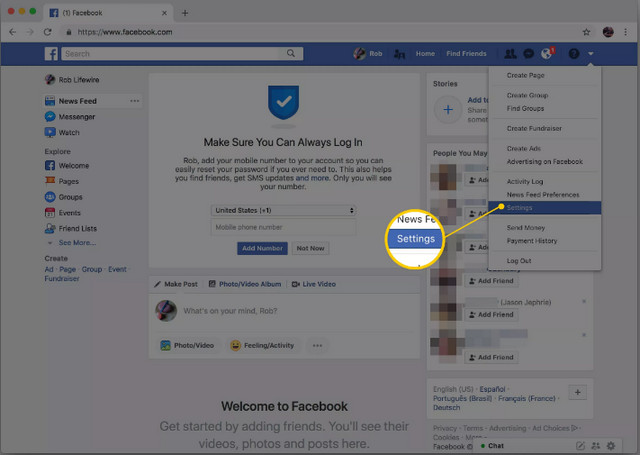Click Find Friends in the top bar
640x455 pixels.
(x=466, y=54)
